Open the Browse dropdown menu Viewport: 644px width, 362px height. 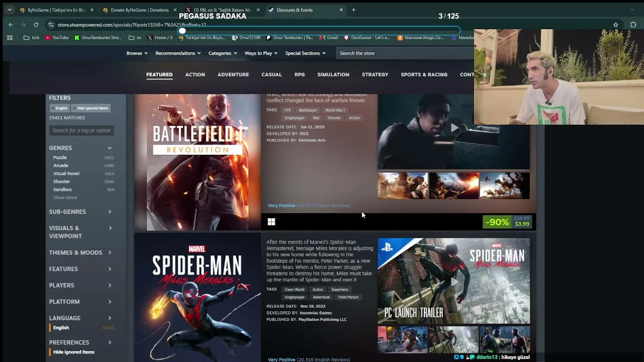pyautogui.click(x=137, y=53)
